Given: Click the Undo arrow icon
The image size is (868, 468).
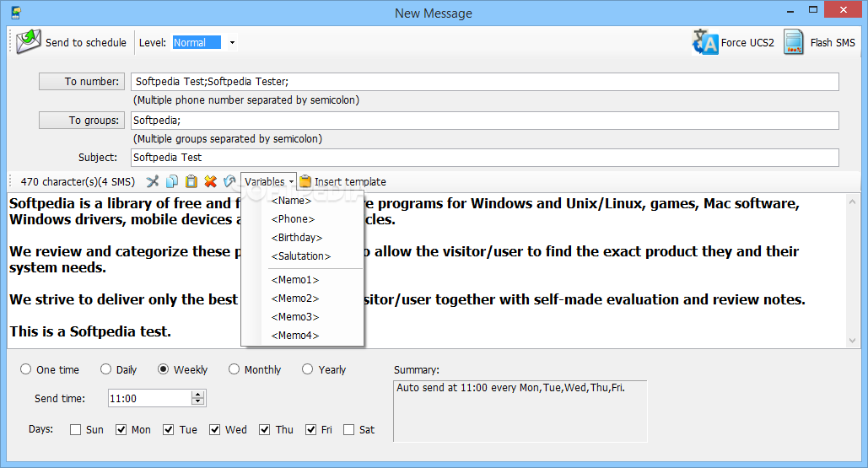Looking at the screenshot, I should point(229,181).
